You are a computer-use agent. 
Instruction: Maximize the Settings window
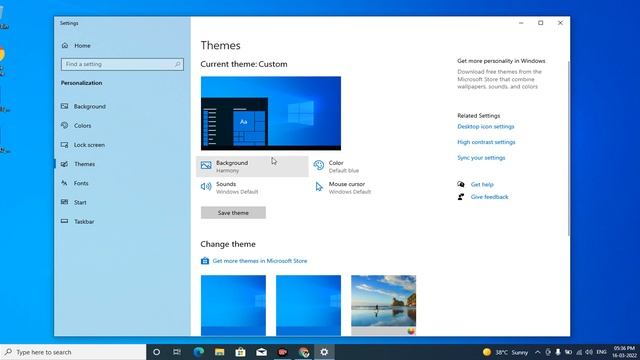point(540,23)
